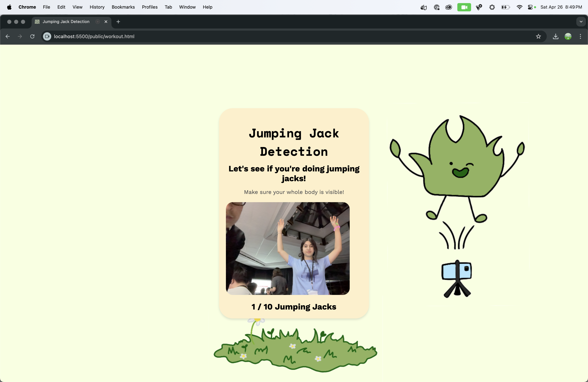Open the camera permission icon in address bar
Viewport: 588px width, 382px height.
tap(47, 37)
